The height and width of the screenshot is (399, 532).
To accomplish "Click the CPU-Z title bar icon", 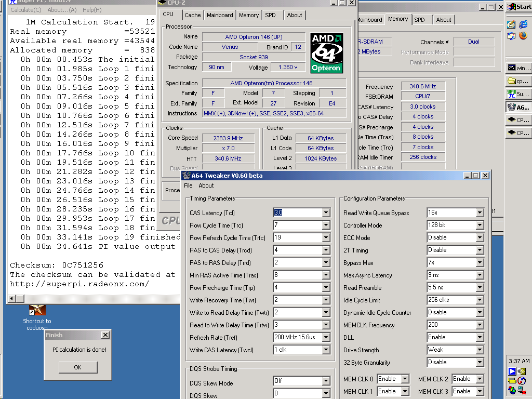I will pos(163,3).
